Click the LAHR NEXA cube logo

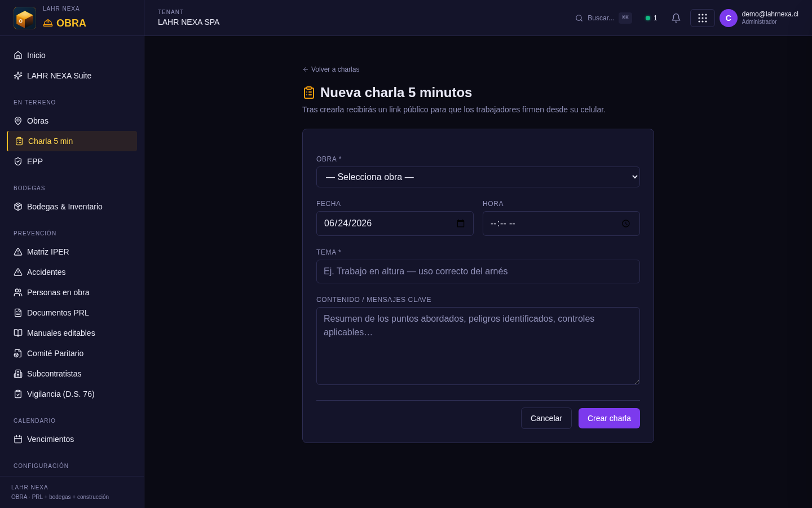click(x=25, y=18)
